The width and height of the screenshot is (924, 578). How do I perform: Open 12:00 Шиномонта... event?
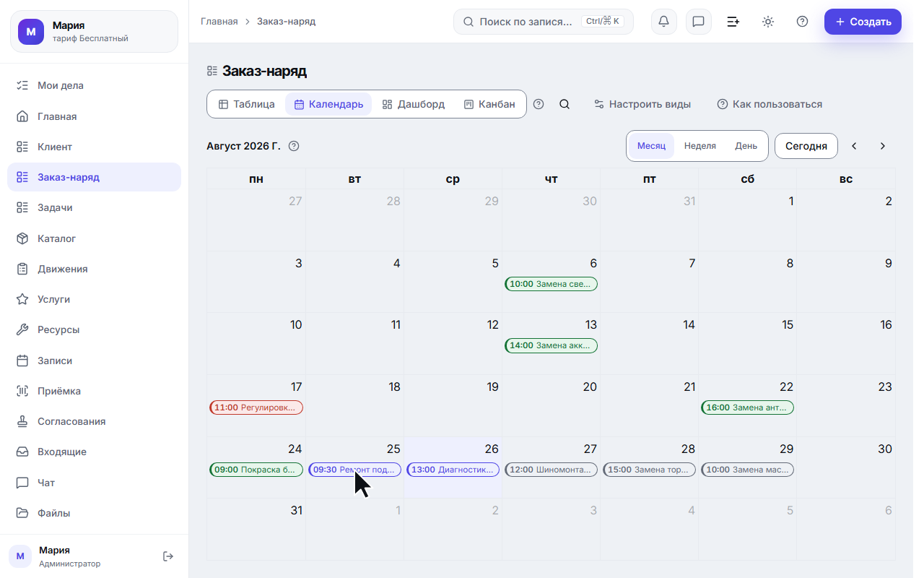(552, 470)
